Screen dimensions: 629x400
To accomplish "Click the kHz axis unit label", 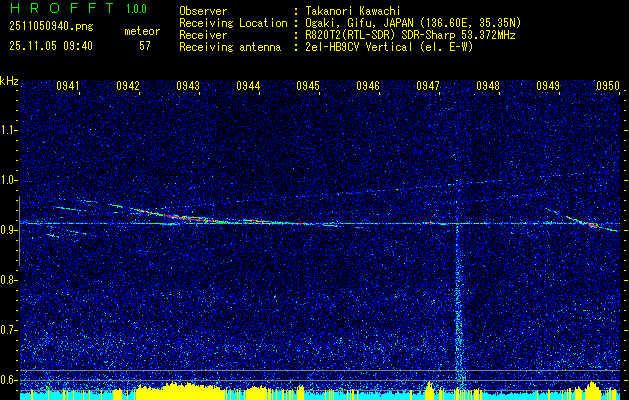I will (9, 81).
